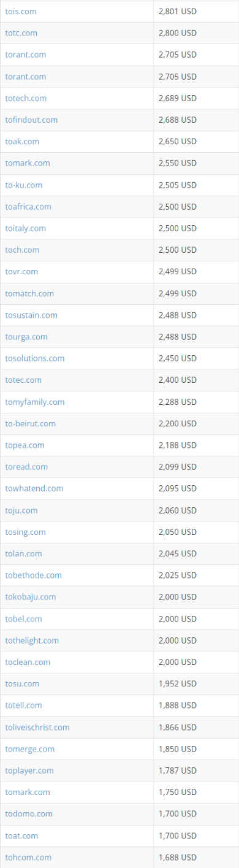The height and width of the screenshot is (868, 239).
Task: Open tosolutions.com domain page
Action: tap(35, 358)
